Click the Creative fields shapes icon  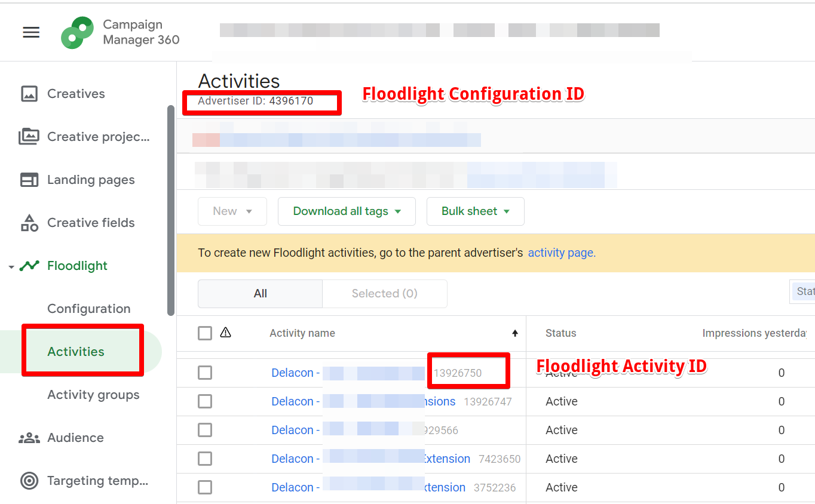point(29,223)
